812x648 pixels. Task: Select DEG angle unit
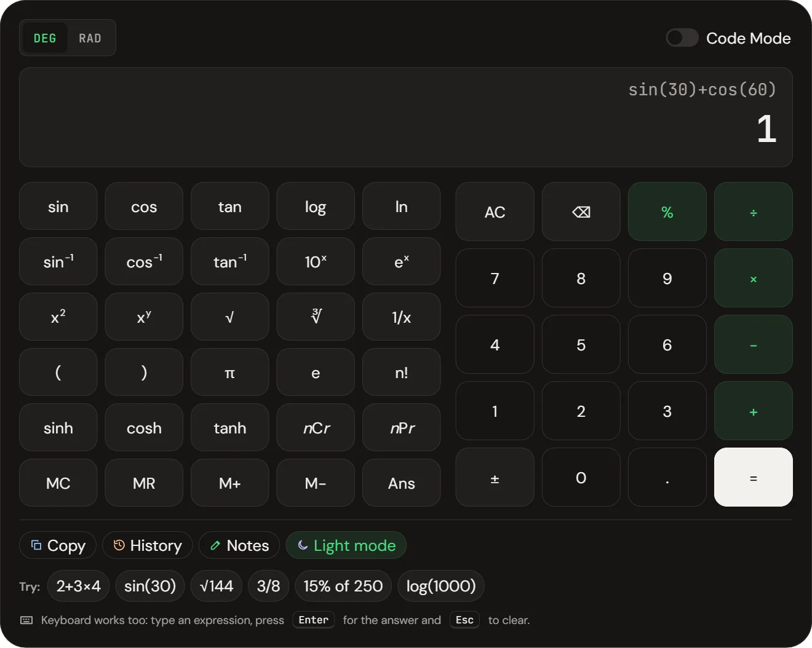coord(45,38)
